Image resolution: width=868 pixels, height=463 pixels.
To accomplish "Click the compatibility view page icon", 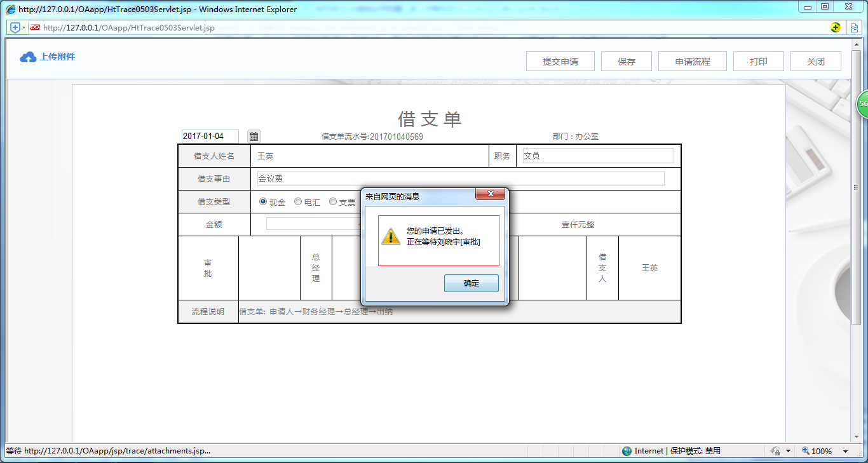I will [x=855, y=28].
